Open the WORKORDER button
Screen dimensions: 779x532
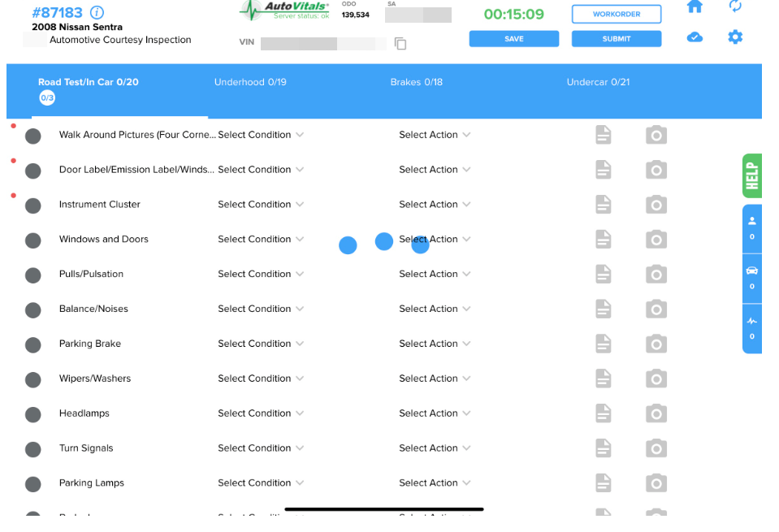[x=617, y=14]
